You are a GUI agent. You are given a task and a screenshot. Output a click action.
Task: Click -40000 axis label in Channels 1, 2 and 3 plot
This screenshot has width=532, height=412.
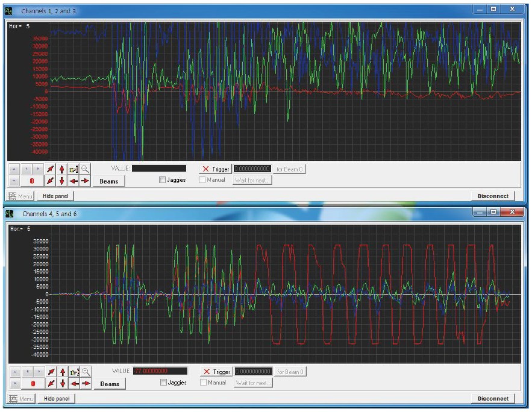pyautogui.click(x=39, y=152)
